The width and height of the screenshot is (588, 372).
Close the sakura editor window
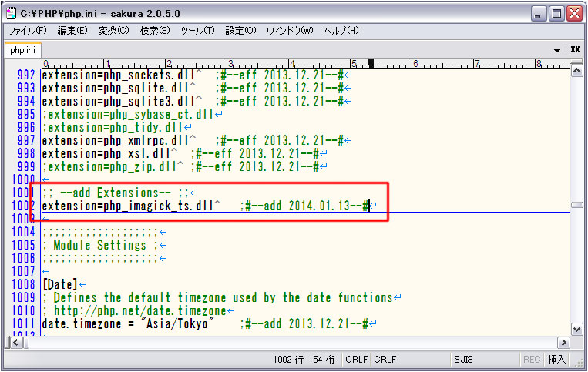coord(574,14)
